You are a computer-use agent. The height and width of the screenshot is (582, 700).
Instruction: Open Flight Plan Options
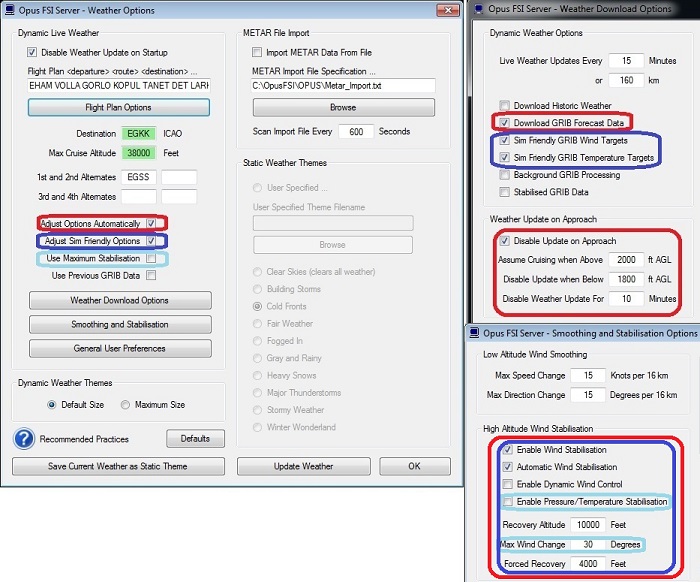(x=119, y=108)
